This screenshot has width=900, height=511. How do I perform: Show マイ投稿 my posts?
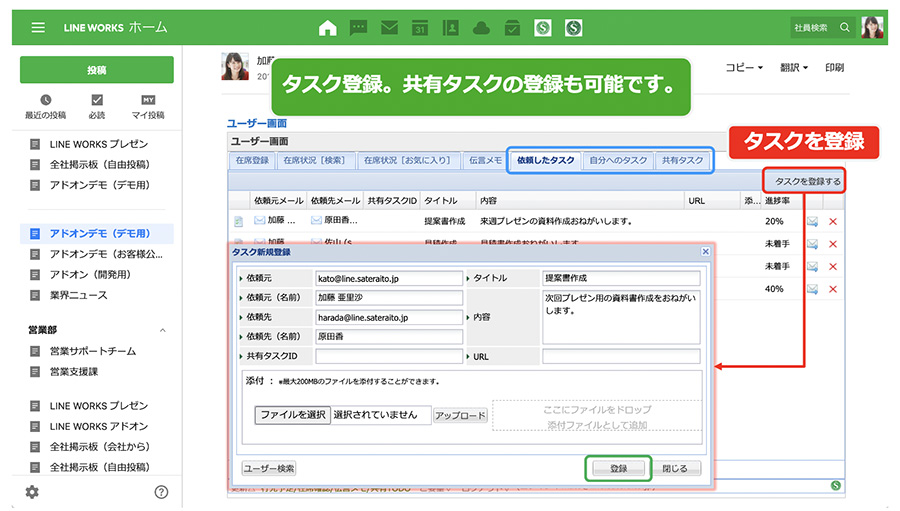(x=148, y=107)
